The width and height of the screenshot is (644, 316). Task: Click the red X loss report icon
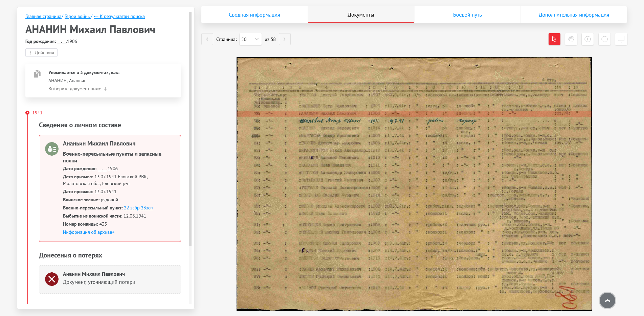pyautogui.click(x=52, y=279)
